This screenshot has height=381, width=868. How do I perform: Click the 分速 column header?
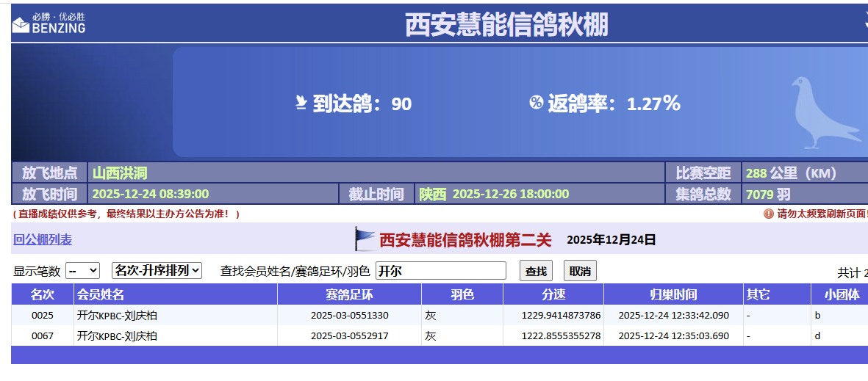click(553, 294)
